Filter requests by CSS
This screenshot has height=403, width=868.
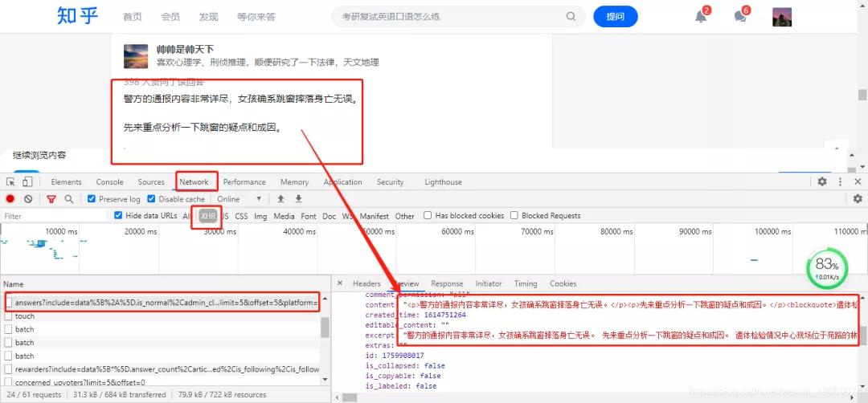coord(241,216)
